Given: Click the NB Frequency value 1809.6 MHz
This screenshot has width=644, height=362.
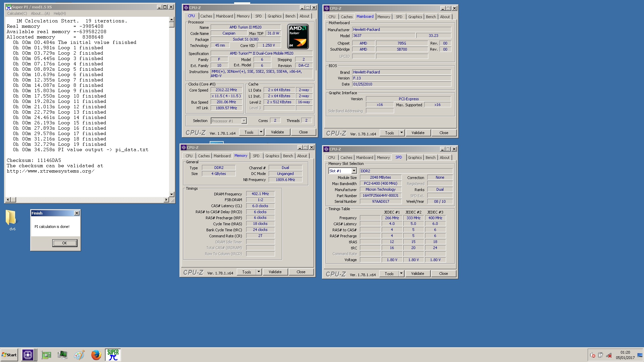Looking at the screenshot, I should point(285,180).
